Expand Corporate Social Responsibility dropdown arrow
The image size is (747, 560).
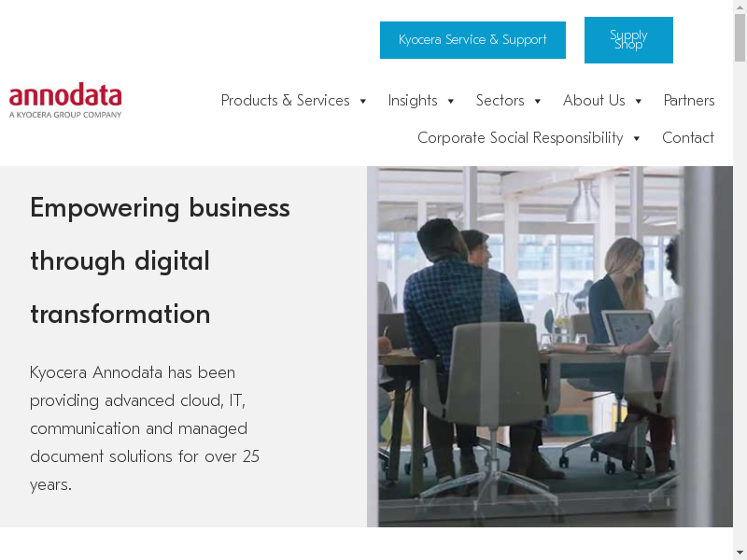coord(637,138)
